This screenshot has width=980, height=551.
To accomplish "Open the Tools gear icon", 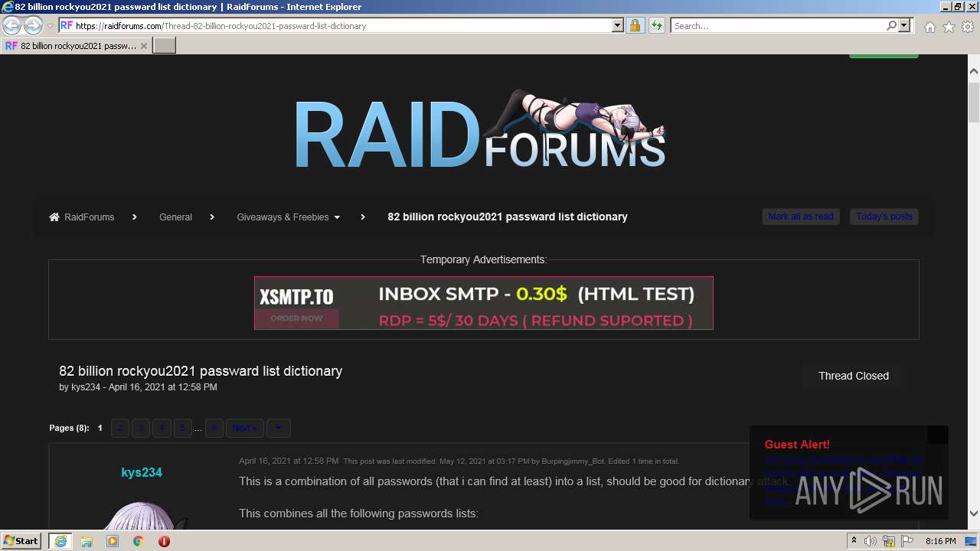I will pyautogui.click(x=968, y=27).
